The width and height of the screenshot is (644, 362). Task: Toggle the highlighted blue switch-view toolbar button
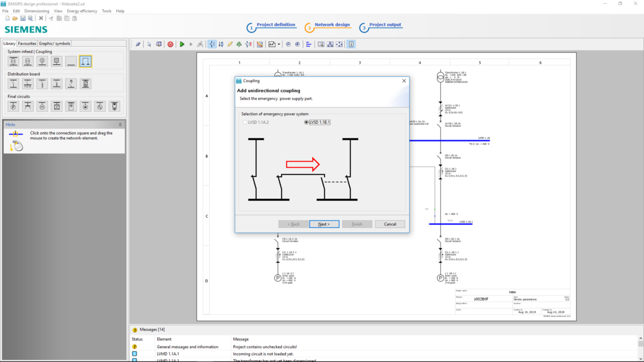pos(212,45)
